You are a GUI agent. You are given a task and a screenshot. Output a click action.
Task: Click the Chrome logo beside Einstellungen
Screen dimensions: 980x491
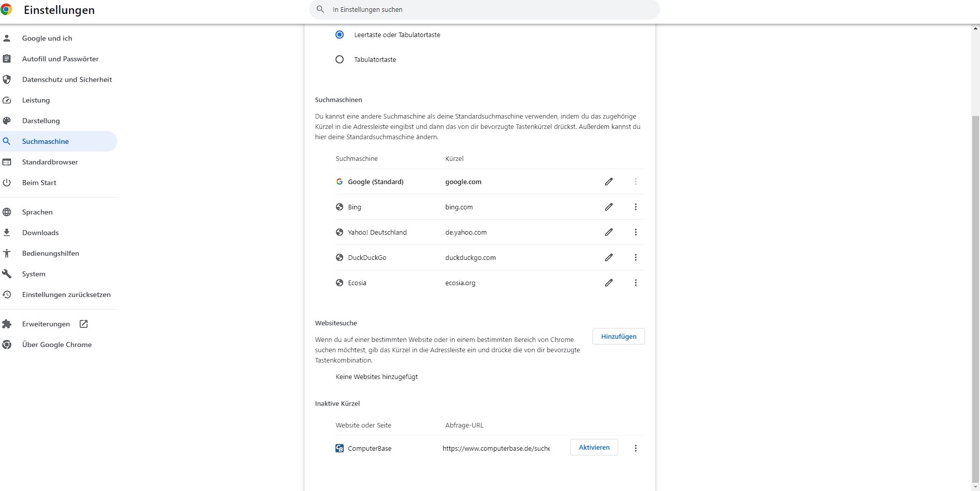[x=6, y=9]
